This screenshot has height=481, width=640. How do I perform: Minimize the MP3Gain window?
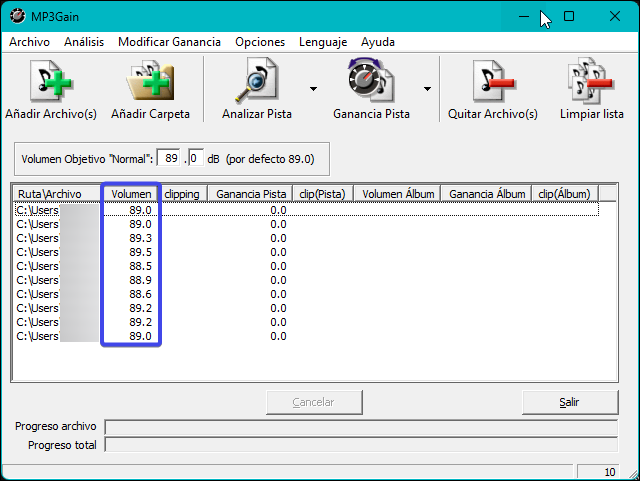(x=524, y=16)
